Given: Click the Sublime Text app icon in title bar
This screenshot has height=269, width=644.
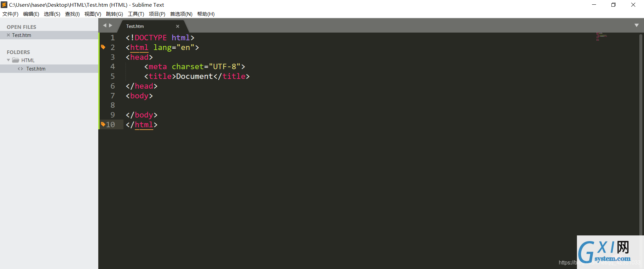Looking at the screenshot, I should [x=4, y=5].
